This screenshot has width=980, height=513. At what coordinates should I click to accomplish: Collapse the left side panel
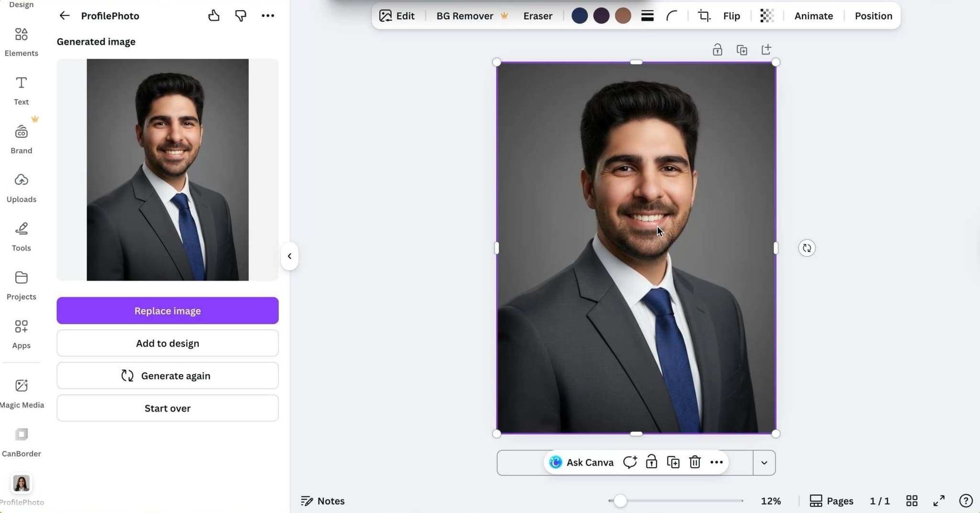pos(290,256)
